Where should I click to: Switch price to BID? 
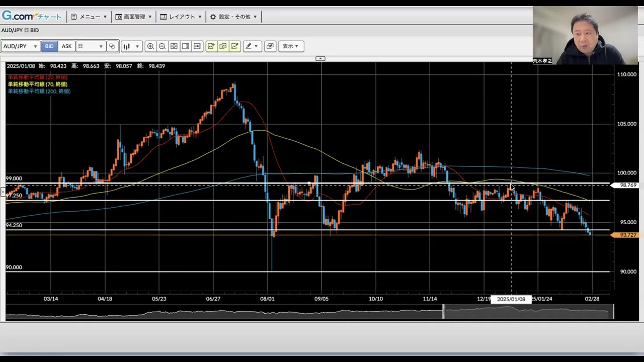(x=49, y=46)
